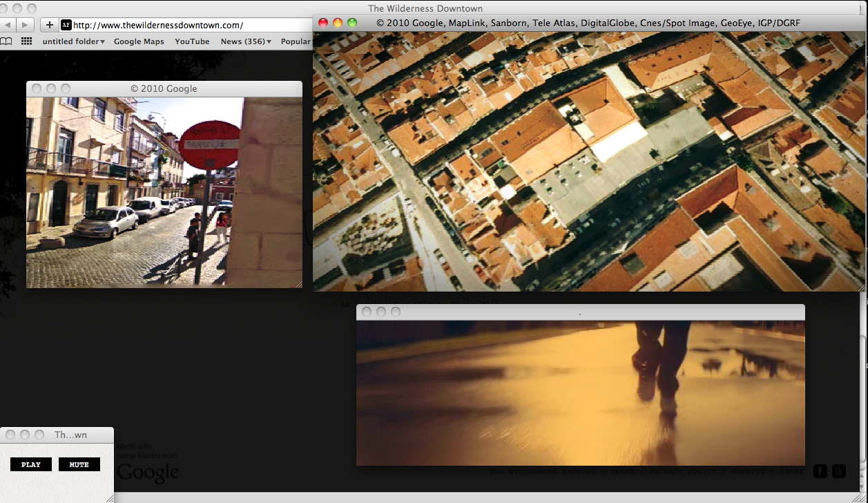
Task: Open the Privacy Policy footer link
Action: click(x=683, y=471)
